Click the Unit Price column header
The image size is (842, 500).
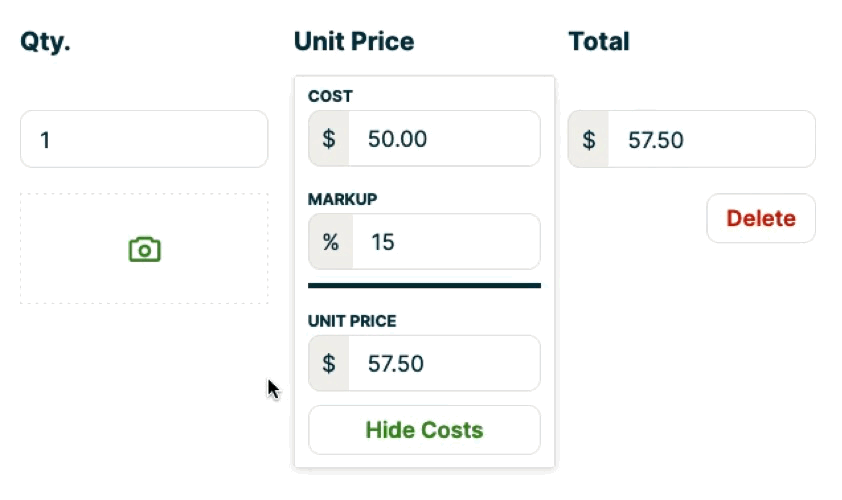[354, 42]
